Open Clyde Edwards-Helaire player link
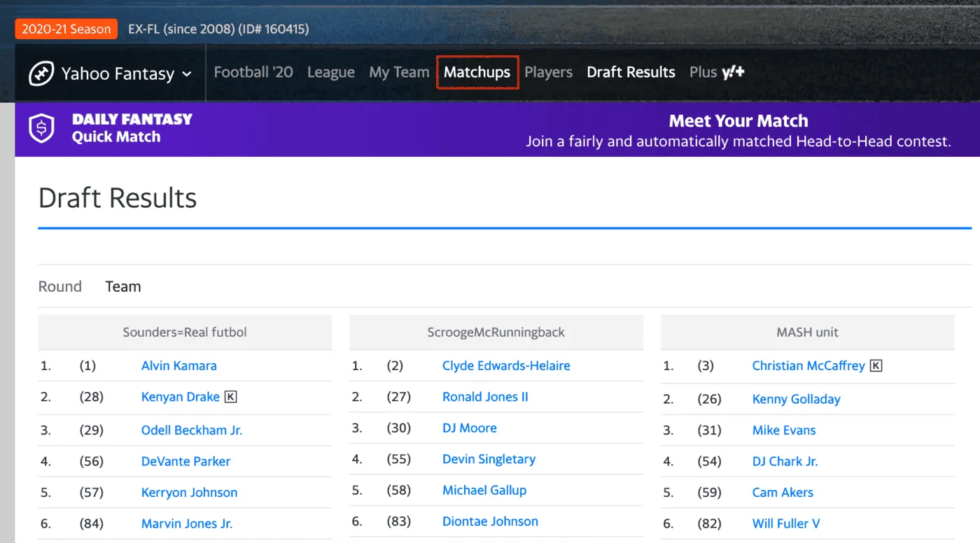Screen dimensions: 980x543 [x=506, y=365]
